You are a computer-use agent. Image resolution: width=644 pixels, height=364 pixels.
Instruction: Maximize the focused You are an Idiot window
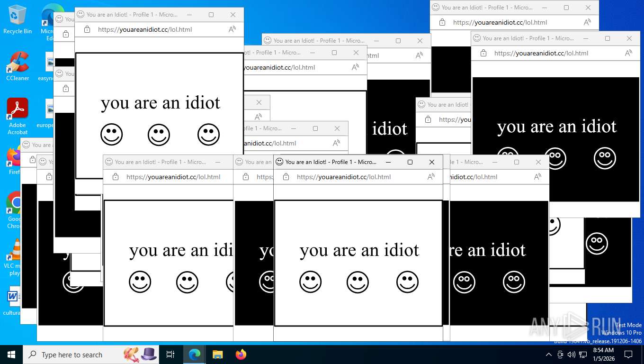[x=410, y=162]
